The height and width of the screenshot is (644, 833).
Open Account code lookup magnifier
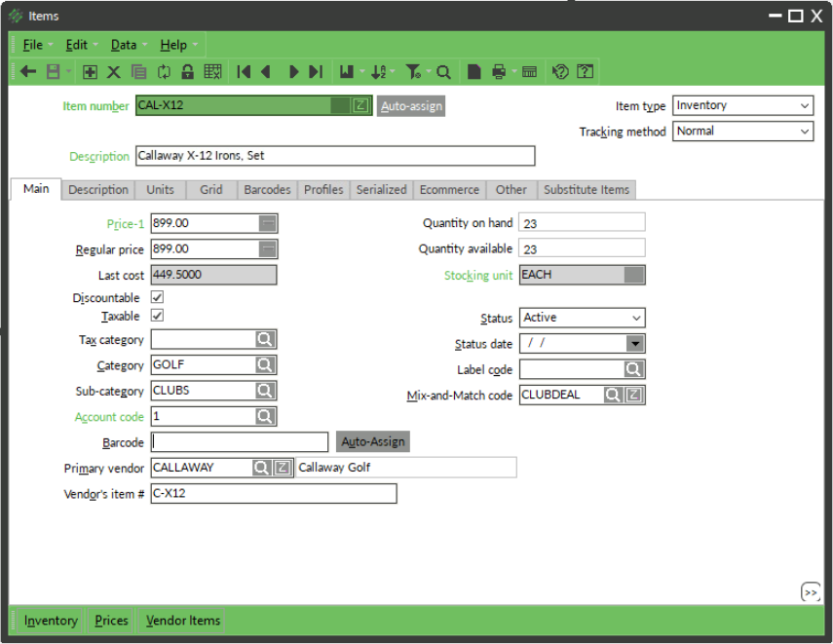[x=265, y=417]
